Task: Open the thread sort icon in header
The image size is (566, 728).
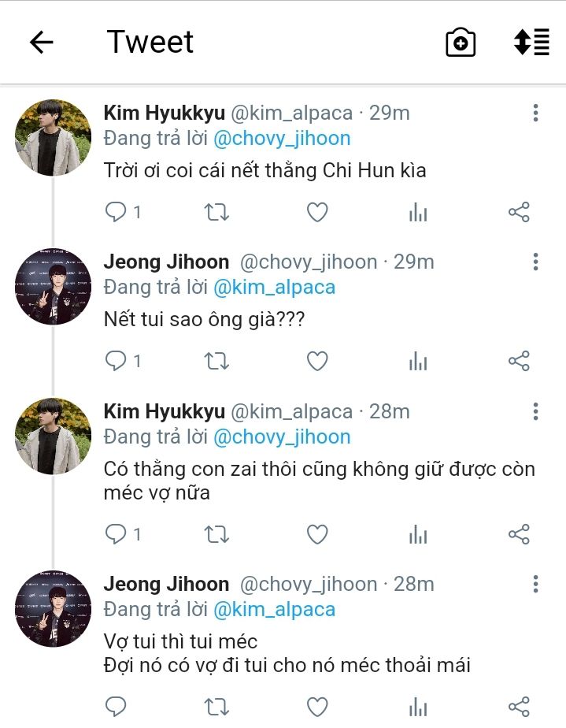Action: pos(531,43)
